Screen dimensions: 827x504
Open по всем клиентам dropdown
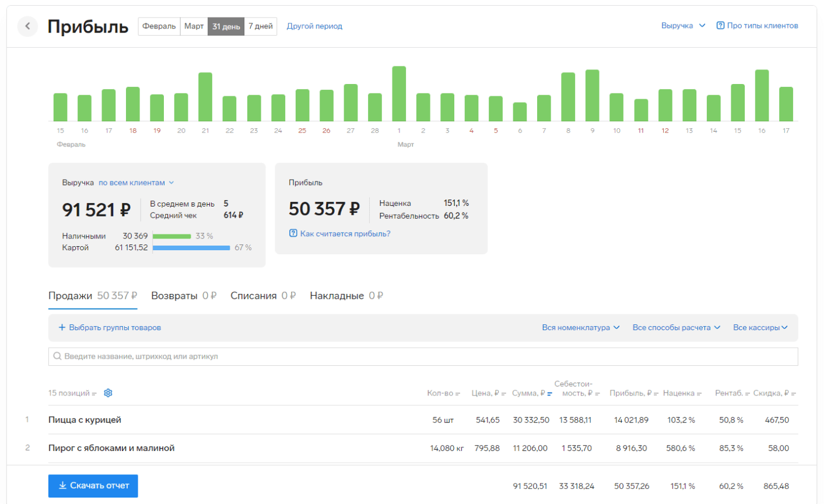coord(136,183)
